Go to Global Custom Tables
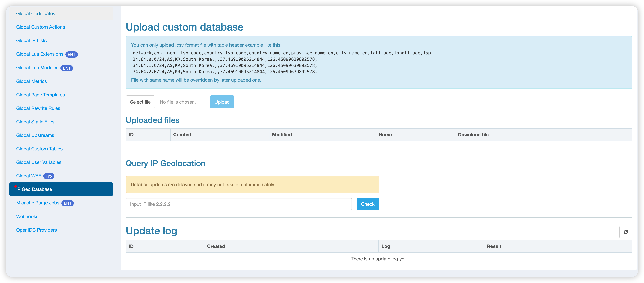Image resolution: width=644 pixels, height=283 pixels. point(39,149)
